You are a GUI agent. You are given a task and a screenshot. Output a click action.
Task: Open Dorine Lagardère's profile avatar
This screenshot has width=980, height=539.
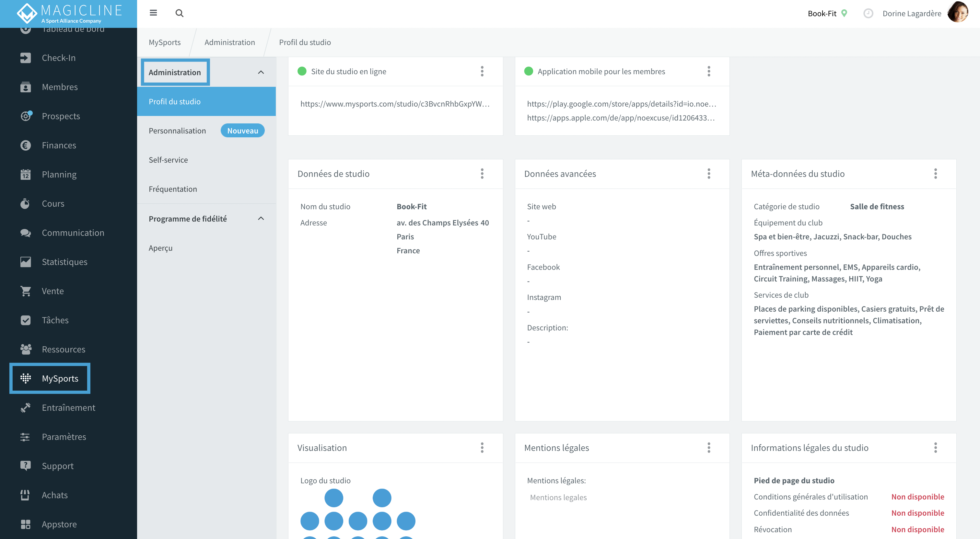[x=958, y=12]
